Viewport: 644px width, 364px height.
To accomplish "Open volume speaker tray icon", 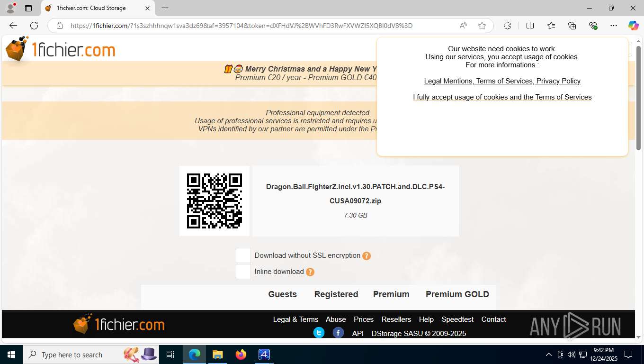I will [x=572, y=355].
